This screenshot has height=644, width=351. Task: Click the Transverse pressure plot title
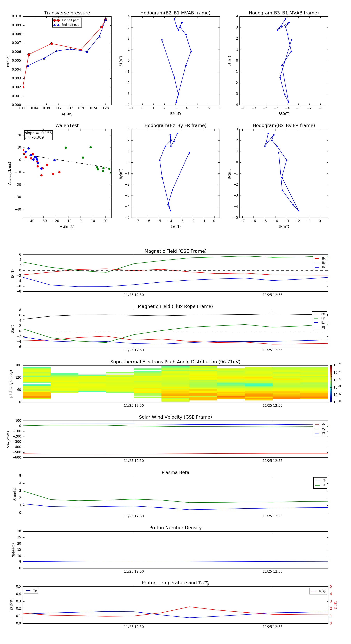tap(67, 13)
